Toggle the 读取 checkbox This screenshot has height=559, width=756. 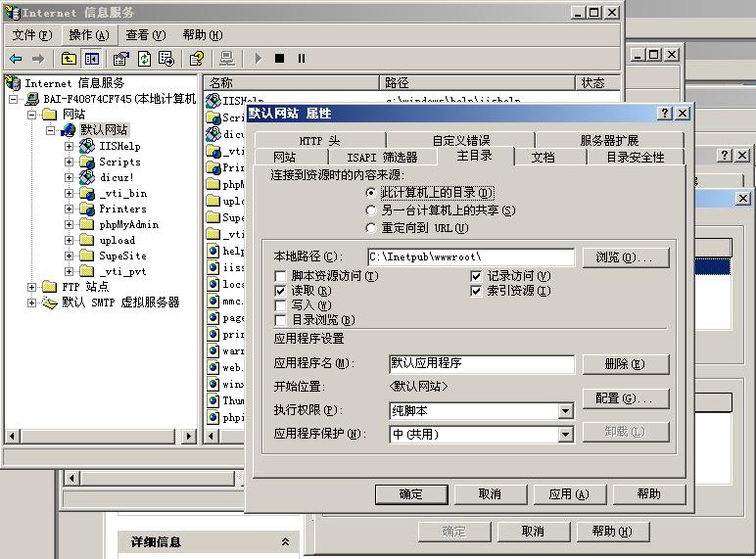pos(280,291)
